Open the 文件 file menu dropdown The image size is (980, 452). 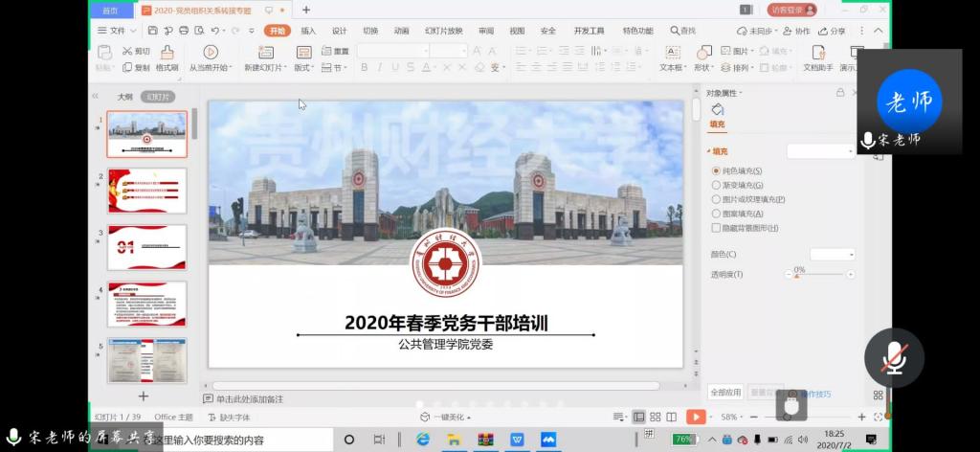click(112, 31)
